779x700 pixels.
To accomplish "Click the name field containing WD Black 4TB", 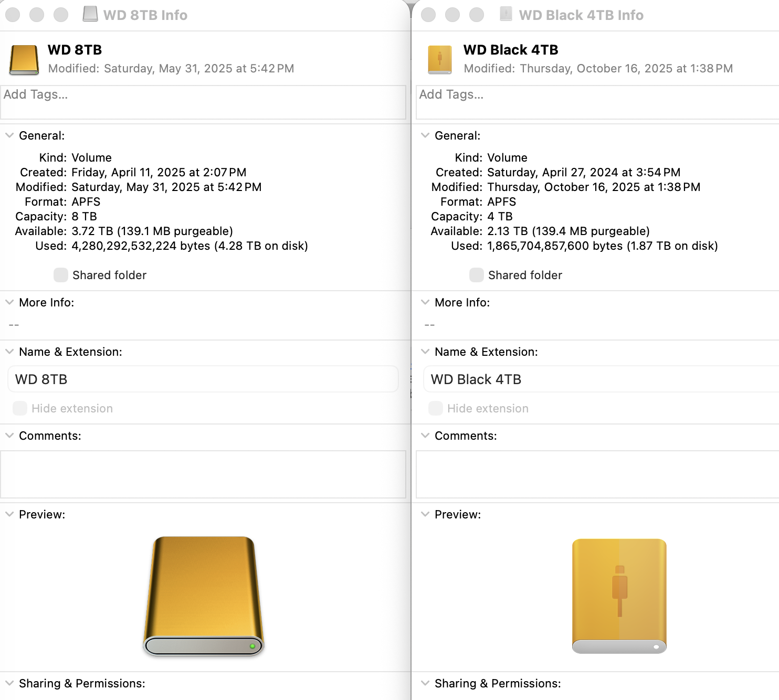I will [601, 379].
